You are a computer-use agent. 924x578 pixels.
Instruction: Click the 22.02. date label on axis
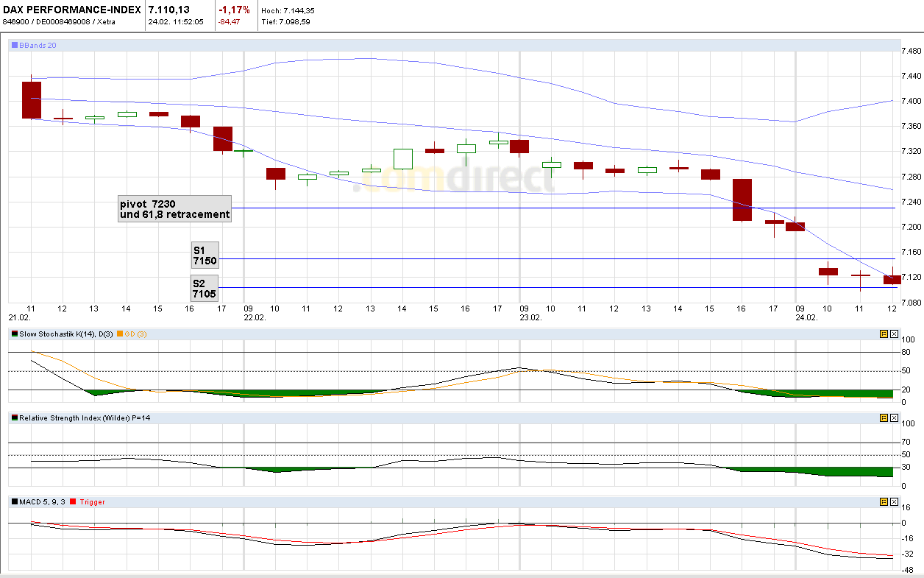[x=254, y=317]
